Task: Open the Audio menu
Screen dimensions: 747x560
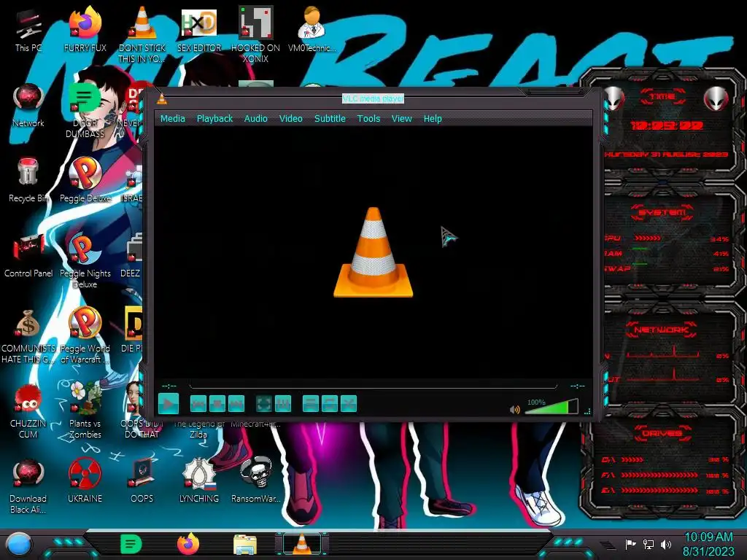Action: [256, 119]
